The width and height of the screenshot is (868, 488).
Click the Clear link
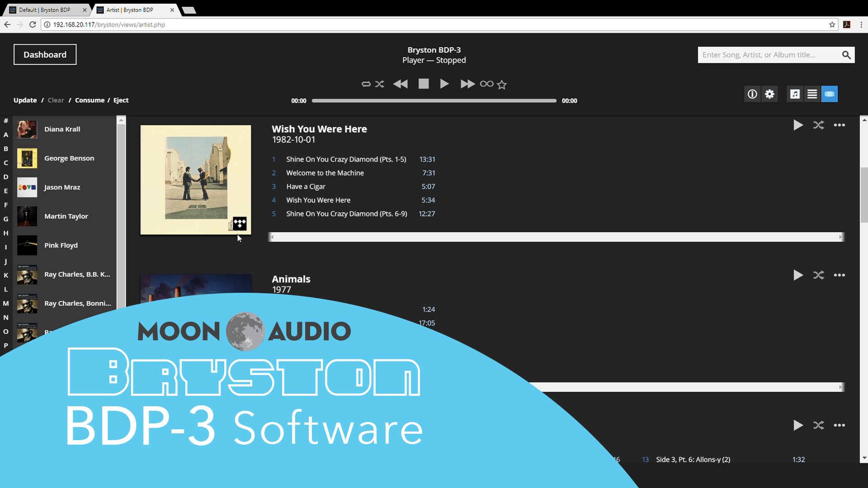click(x=56, y=100)
